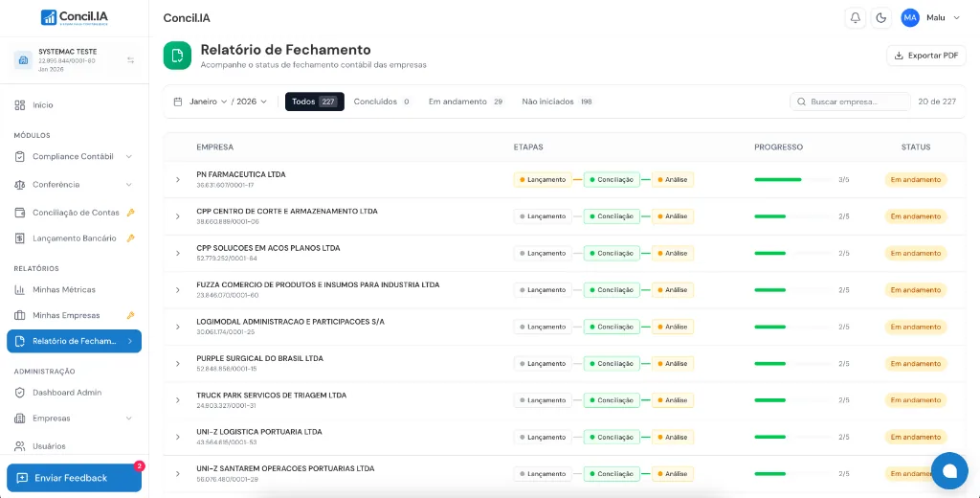Open Dashboard Admin shield icon

click(20, 393)
